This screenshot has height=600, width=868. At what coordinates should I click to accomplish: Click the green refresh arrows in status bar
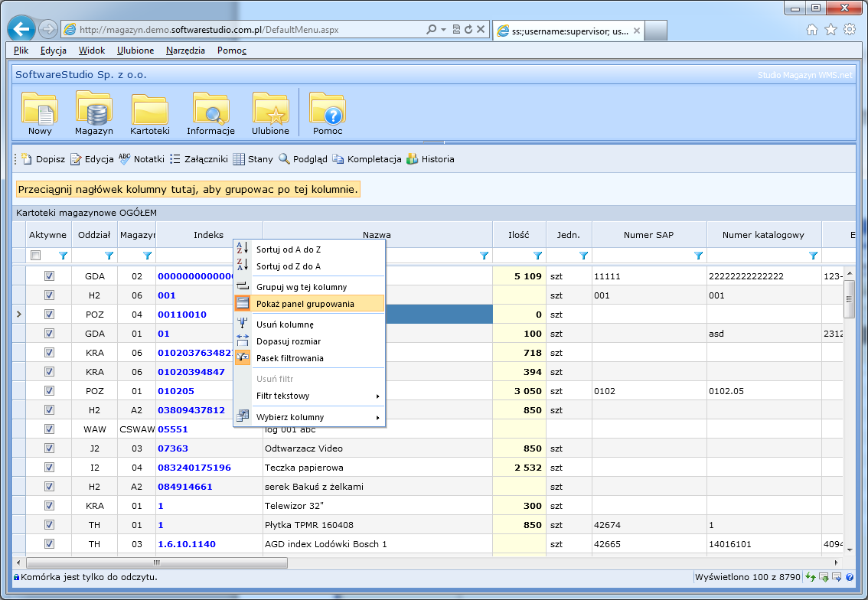(x=811, y=577)
